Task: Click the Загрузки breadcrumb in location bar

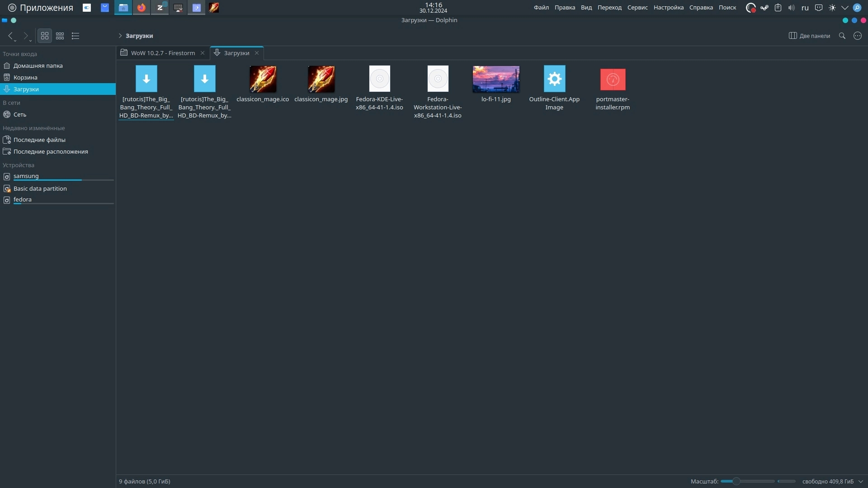Action: pos(139,36)
